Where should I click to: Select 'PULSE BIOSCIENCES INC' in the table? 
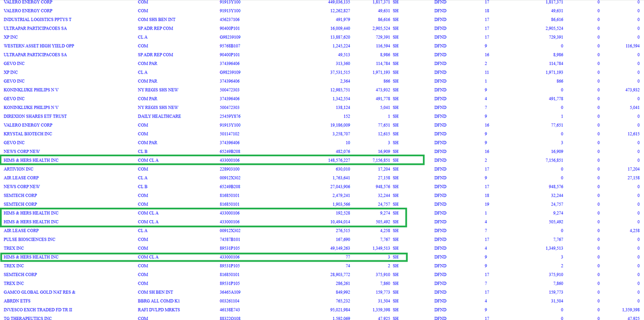[x=30, y=239]
